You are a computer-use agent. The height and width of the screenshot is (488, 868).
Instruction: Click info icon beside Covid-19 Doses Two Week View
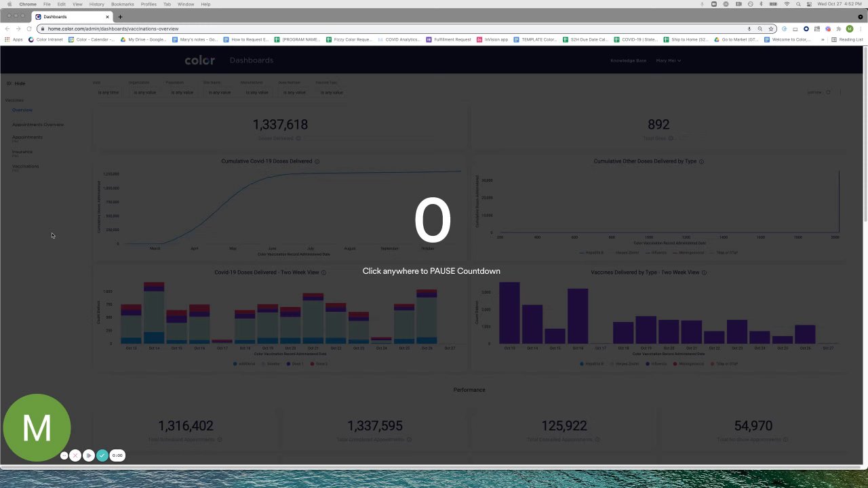click(x=323, y=272)
